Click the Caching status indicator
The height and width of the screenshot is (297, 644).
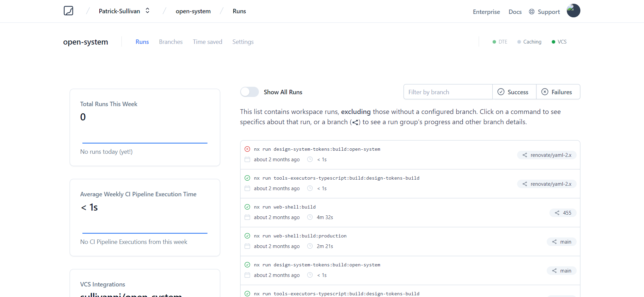click(529, 42)
